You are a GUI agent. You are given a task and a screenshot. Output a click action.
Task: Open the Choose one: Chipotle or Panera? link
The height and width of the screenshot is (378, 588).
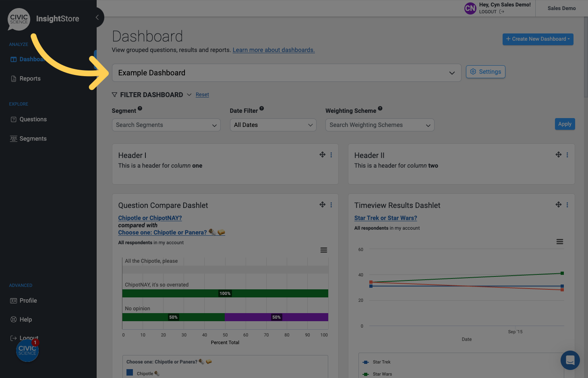tap(172, 233)
